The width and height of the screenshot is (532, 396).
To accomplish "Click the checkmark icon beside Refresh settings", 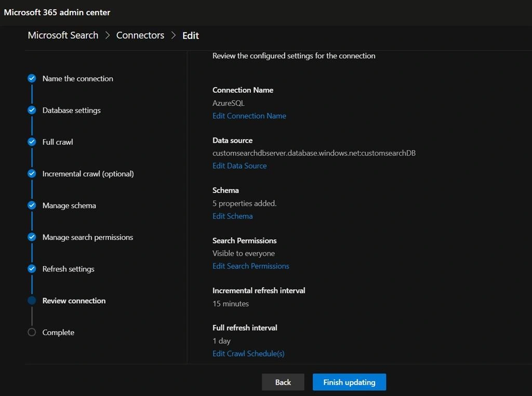I will coord(32,269).
